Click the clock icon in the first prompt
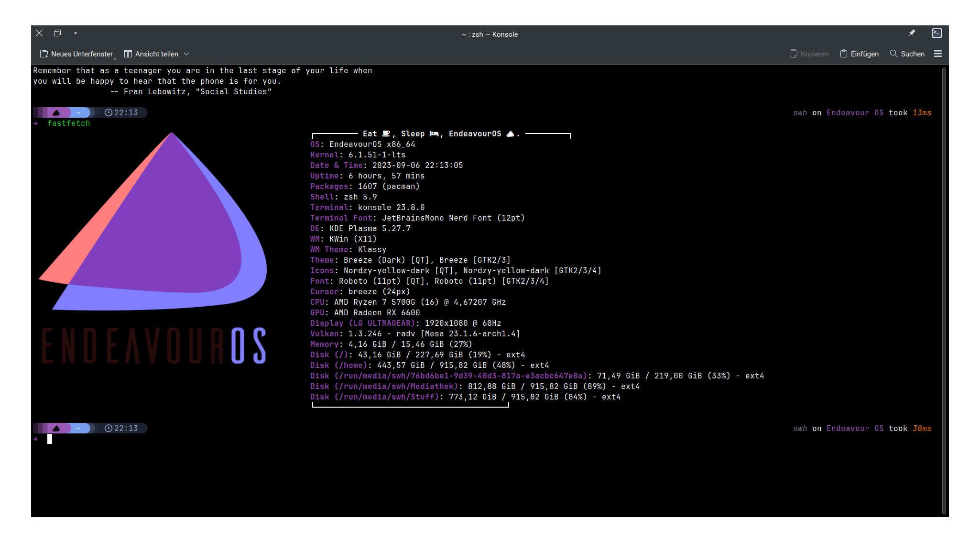The height and width of the screenshot is (554, 980). coord(109,113)
